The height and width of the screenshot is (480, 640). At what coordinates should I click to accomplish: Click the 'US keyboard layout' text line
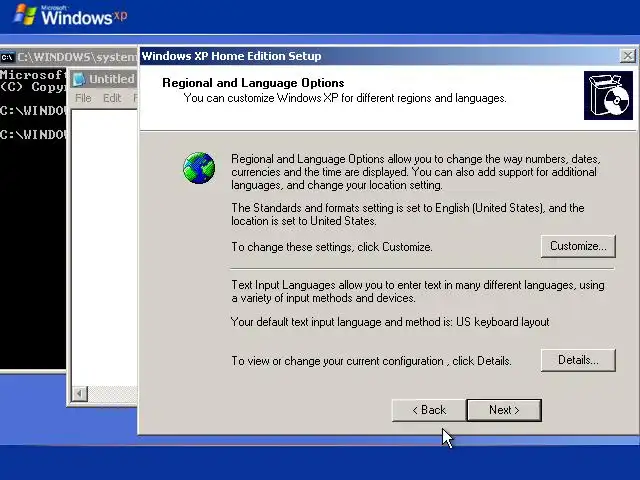coord(390,322)
